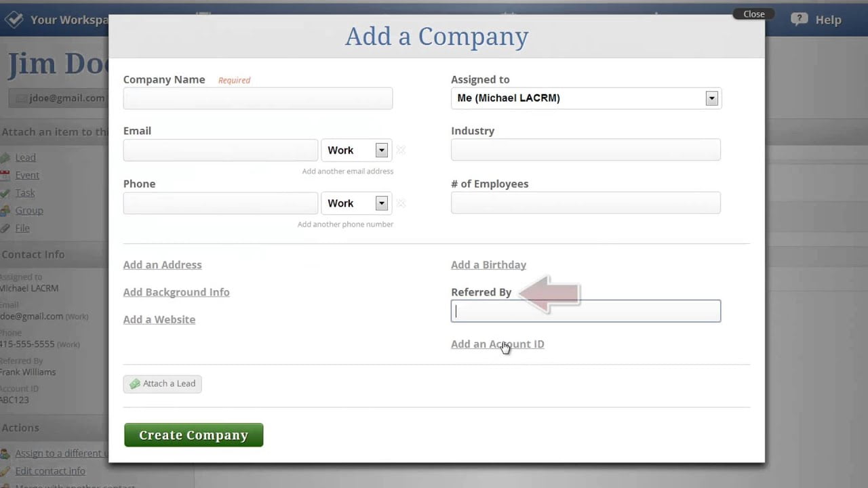
Task: Remove the email row using its X icon
Action: [x=401, y=150]
